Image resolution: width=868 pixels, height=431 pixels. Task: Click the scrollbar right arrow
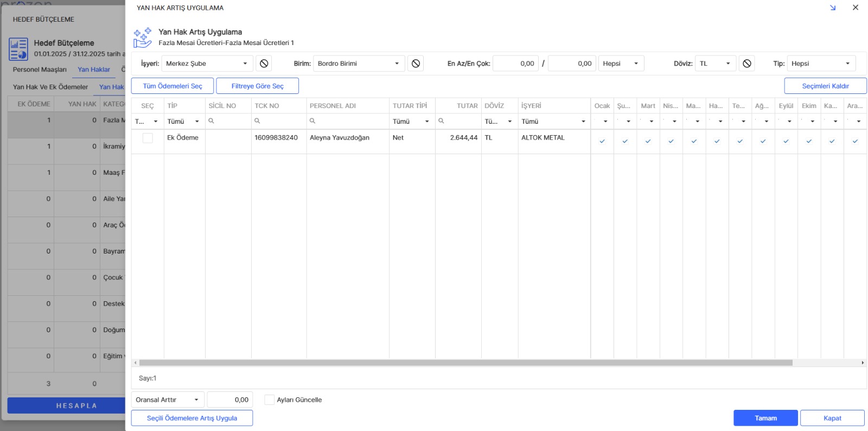[863, 363]
